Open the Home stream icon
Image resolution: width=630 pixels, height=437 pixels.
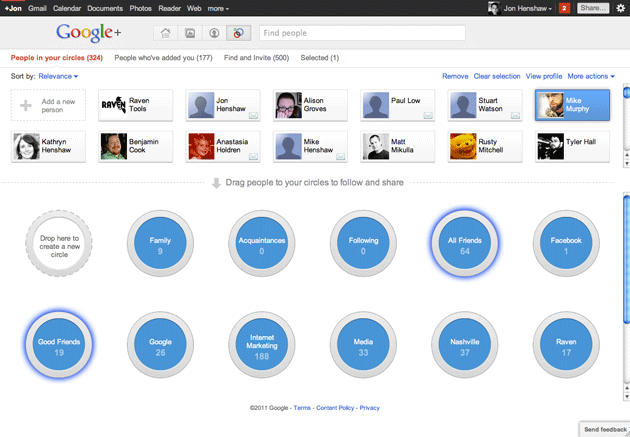(x=166, y=33)
